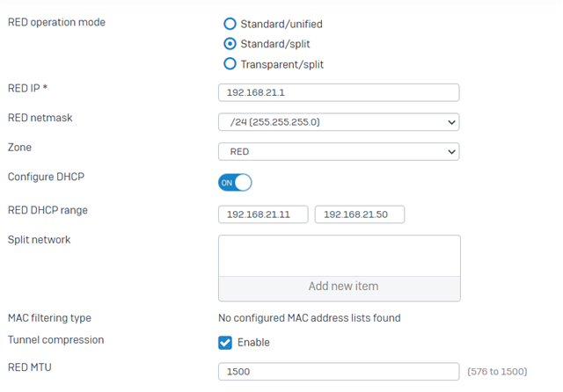
Task: Open the Zone selector showing RED
Action: (339, 151)
